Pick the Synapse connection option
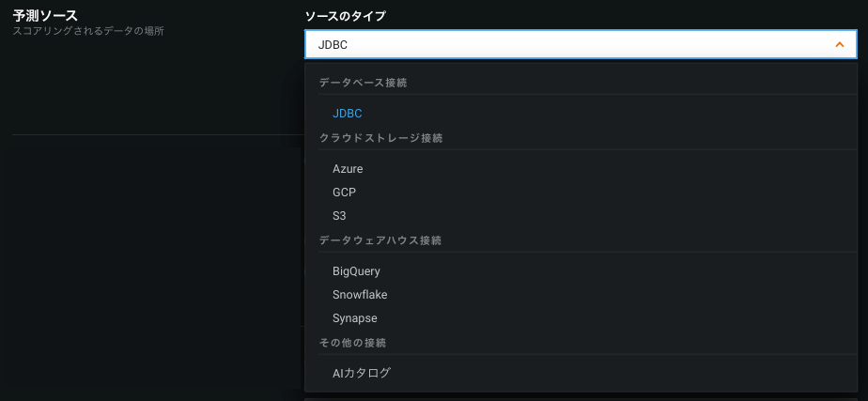This screenshot has height=401, width=868. point(354,317)
